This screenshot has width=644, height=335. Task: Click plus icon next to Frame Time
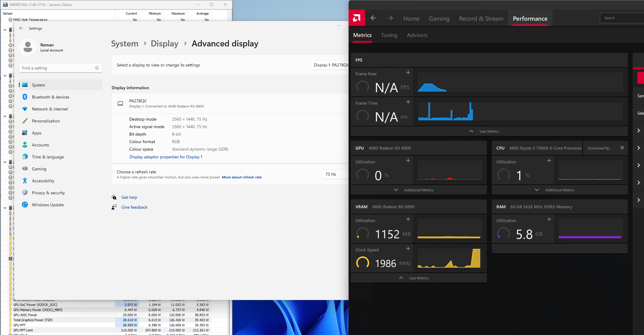click(x=408, y=102)
